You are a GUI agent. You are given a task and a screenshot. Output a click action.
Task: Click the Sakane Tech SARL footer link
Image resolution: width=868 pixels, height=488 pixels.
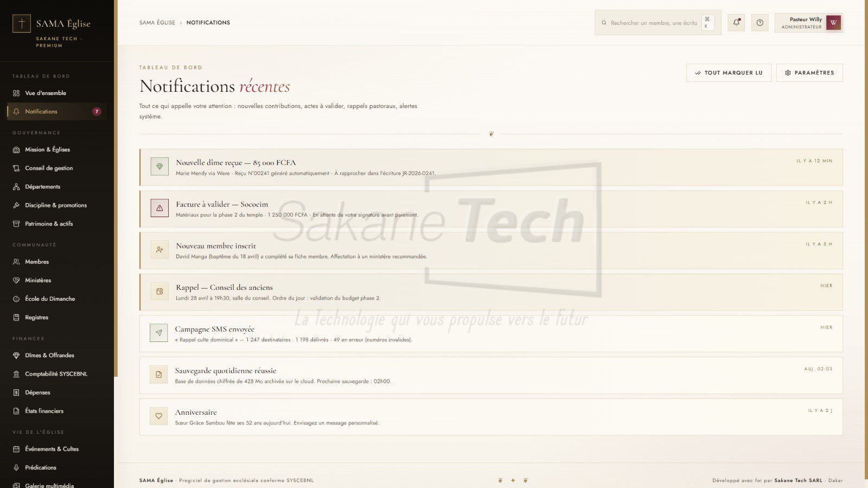pos(798,480)
